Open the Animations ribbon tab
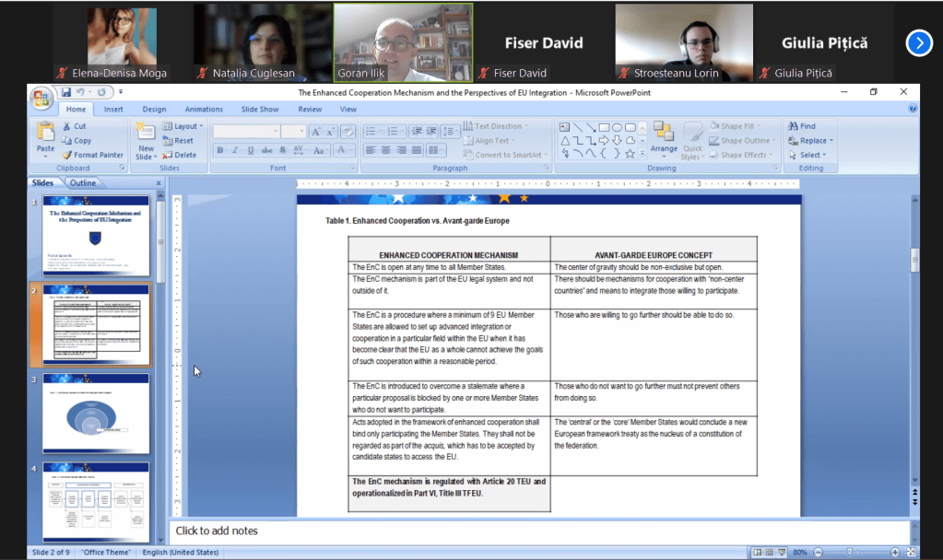This screenshot has width=943, height=560. 204,110
